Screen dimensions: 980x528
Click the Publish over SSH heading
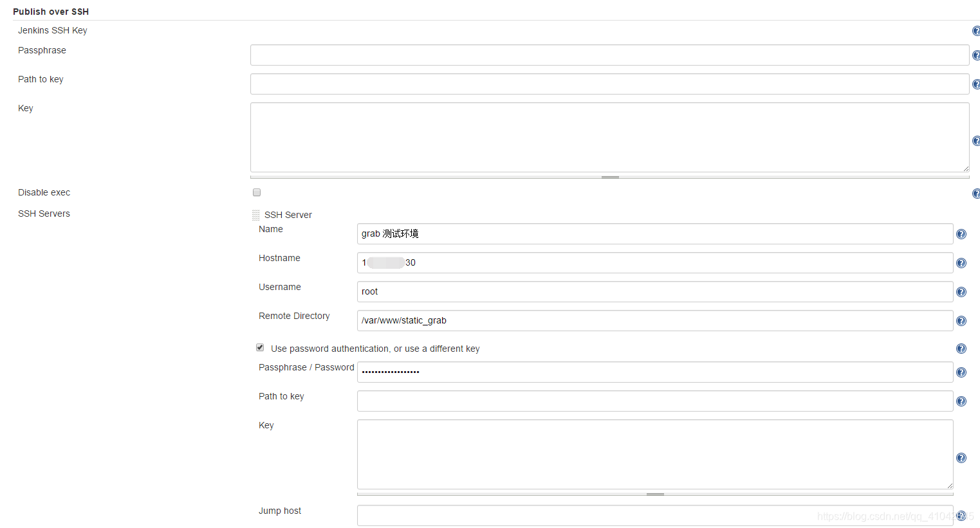click(51, 12)
